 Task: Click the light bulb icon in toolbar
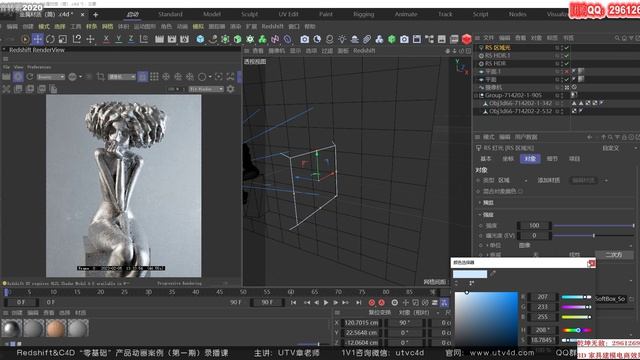[342, 39]
